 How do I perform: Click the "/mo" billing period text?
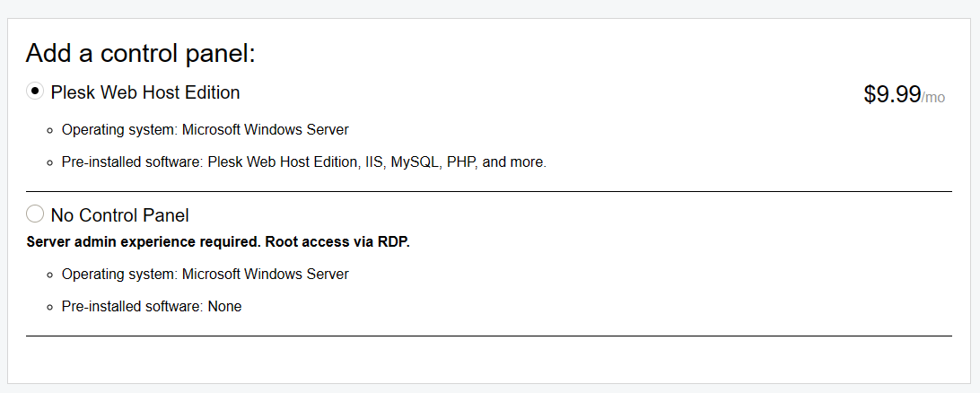933,98
